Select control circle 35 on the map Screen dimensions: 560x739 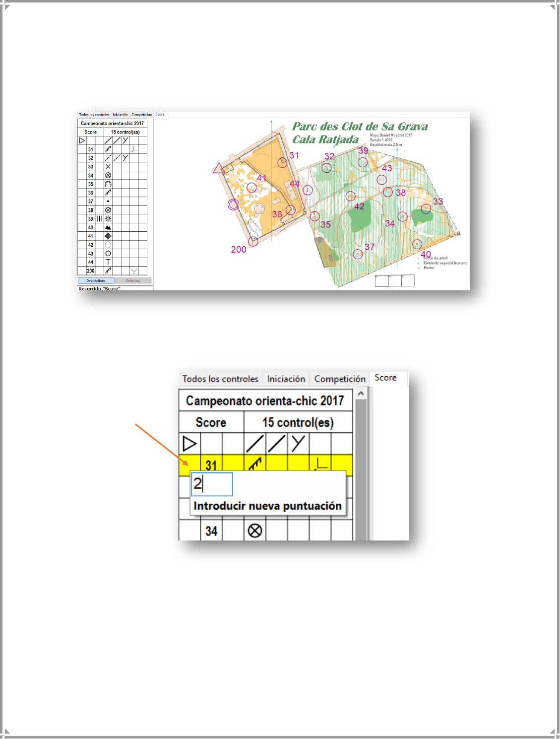point(314,216)
